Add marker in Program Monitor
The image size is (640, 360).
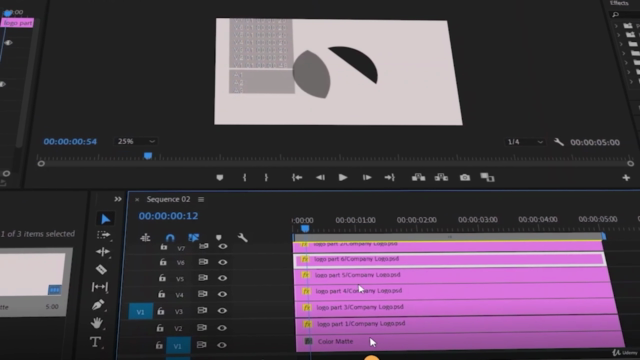coord(220,178)
